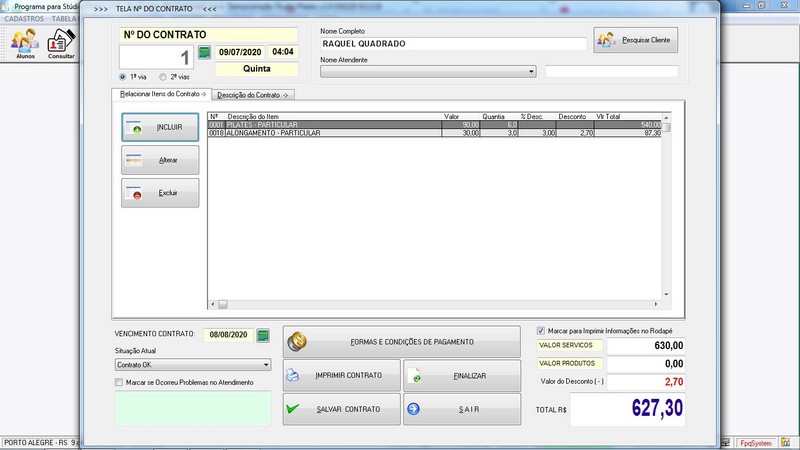Click the horizontal scrollbar thumb of items table
Screen dimensions: 800x450
pos(223,304)
